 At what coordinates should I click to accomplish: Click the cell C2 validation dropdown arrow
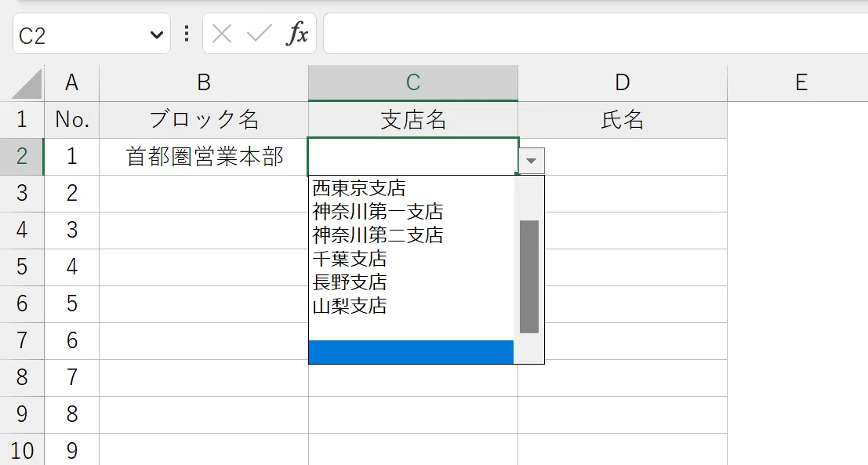[532, 161]
